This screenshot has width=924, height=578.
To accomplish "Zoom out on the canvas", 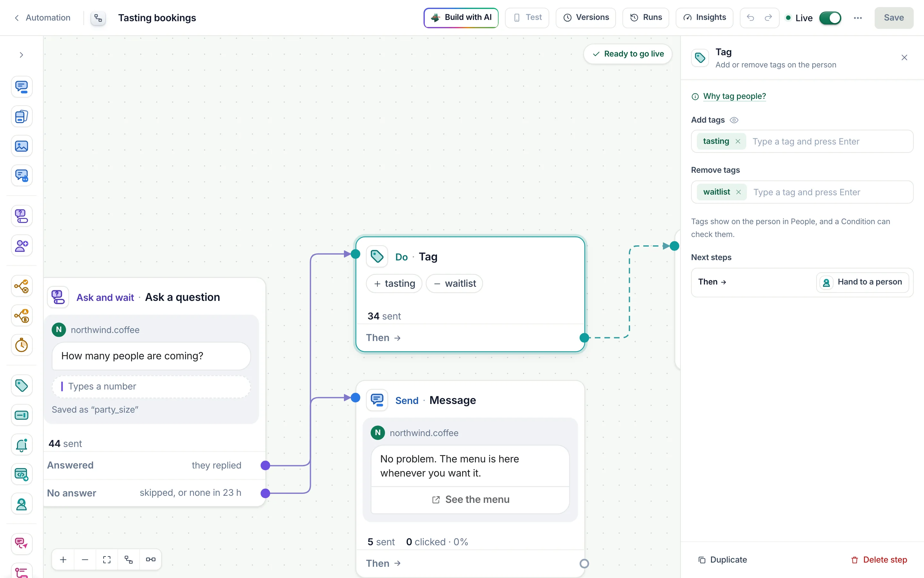I will 85,560.
